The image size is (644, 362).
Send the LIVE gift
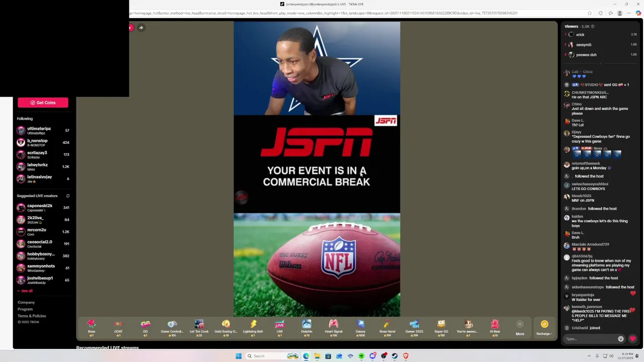point(280,327)
